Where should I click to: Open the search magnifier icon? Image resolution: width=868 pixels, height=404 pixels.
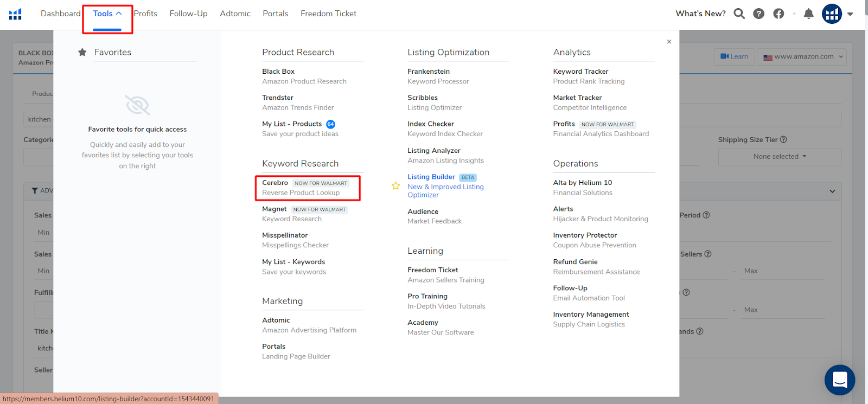pyautogui.click(x=739, y=14)
